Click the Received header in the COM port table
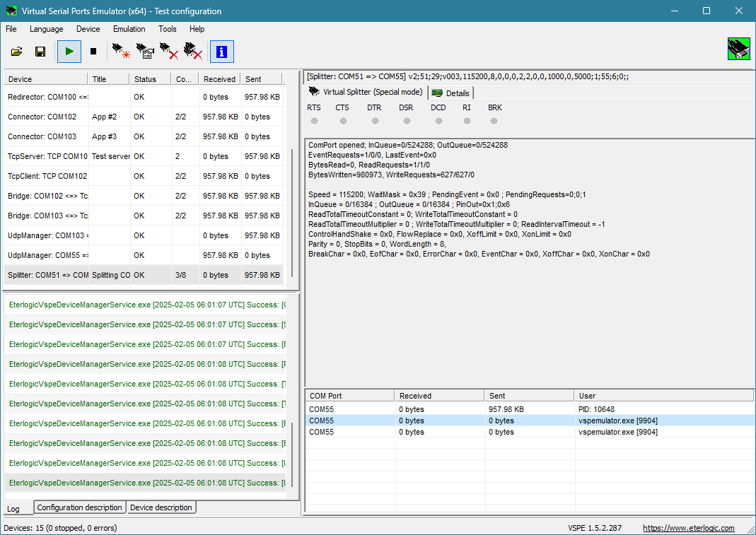756x535 pixels. (x=439, y=396)
